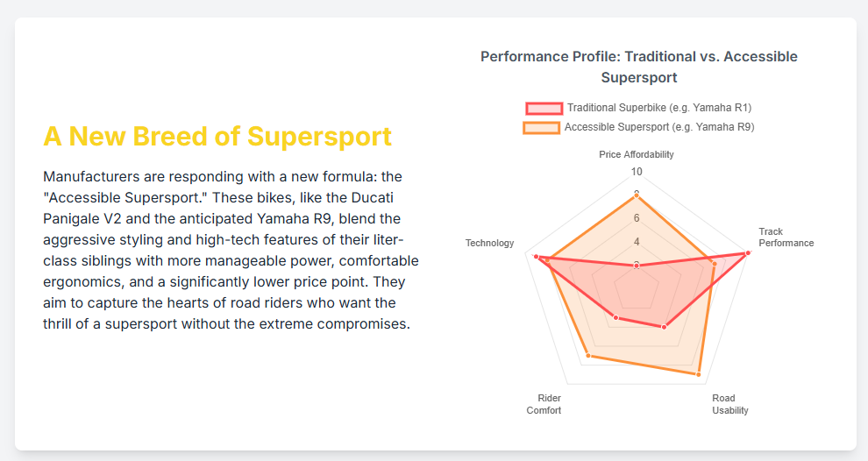Toggle Traditional Superbike legend swatch

pyautogui.click(x=544, y=108)
